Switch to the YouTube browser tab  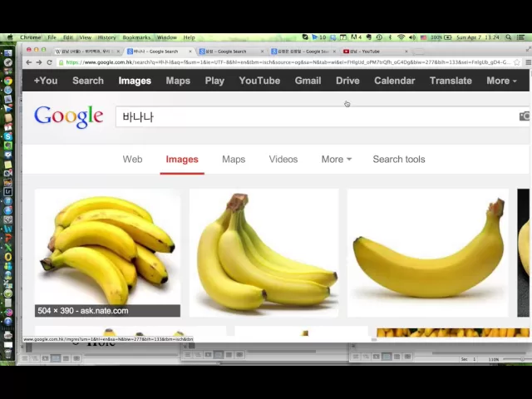pos(375,52)
